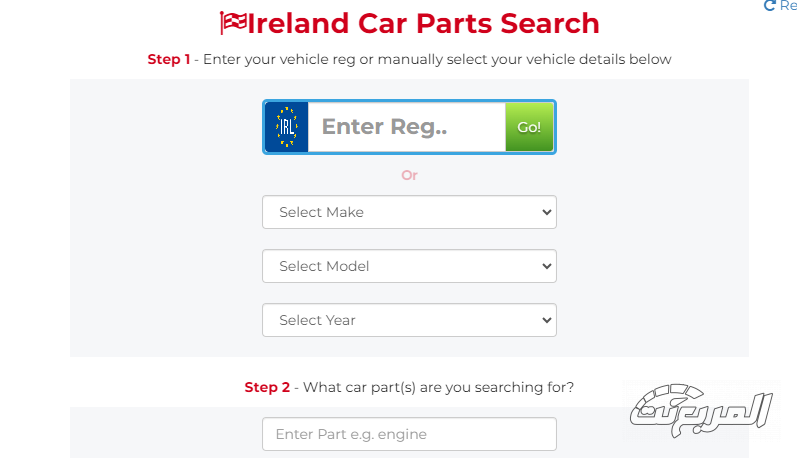Click the checkered flag icon beside the title

click(x=232, y=22)
